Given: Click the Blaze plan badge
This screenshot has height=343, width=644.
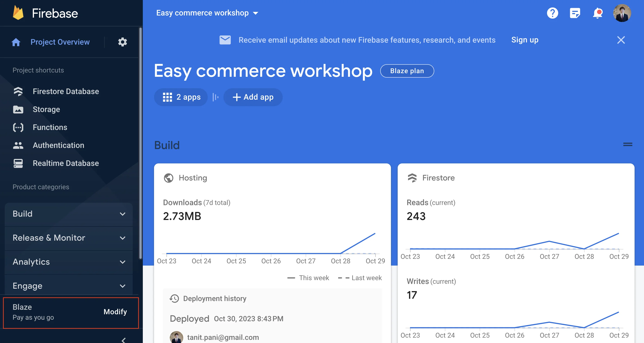Looking at the screenshot, I should [407, 71].
